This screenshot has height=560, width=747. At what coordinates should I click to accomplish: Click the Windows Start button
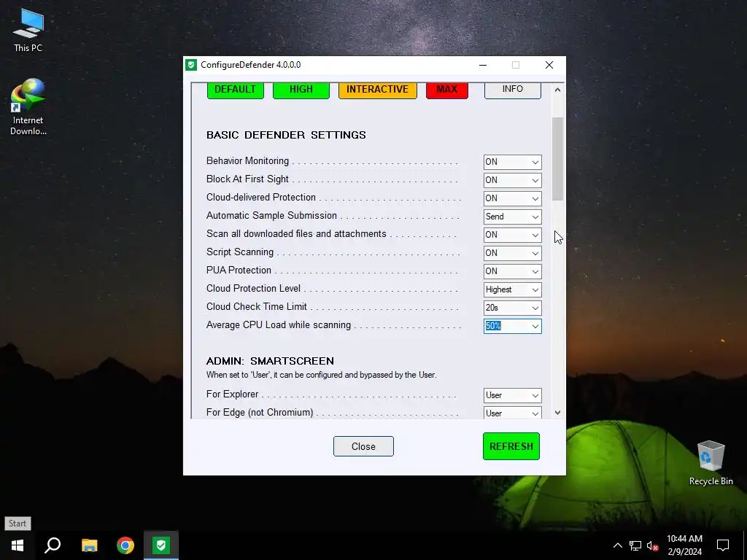point(18,545)
